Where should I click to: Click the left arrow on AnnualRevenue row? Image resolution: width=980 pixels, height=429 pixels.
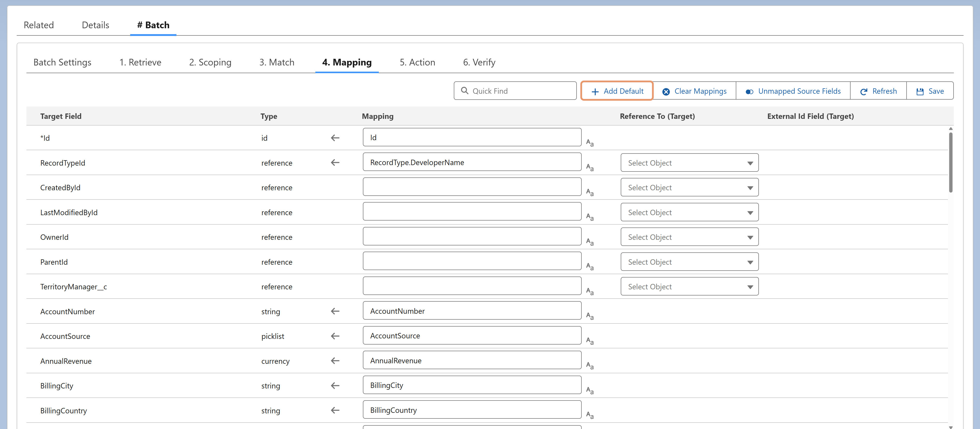click(335, 360)
